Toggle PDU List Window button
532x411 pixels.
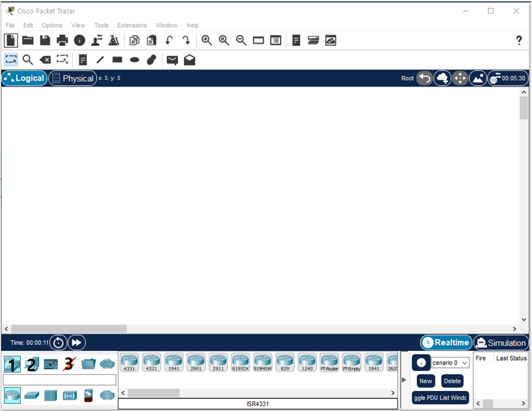click(x=440, y=397)
